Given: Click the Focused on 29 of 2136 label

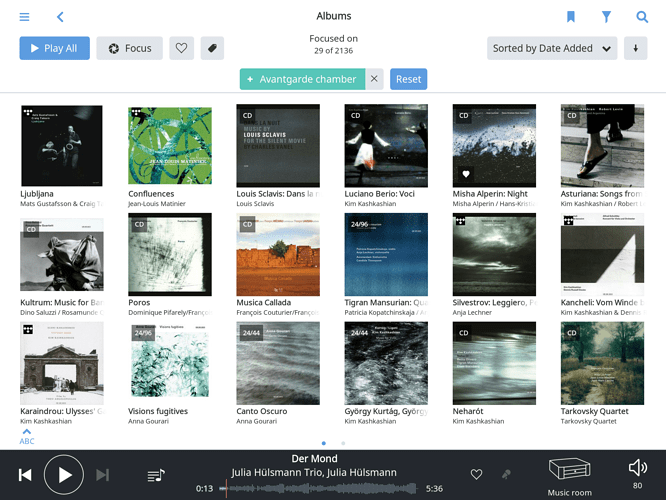Looking at the screenshot, I should (333, 45).
